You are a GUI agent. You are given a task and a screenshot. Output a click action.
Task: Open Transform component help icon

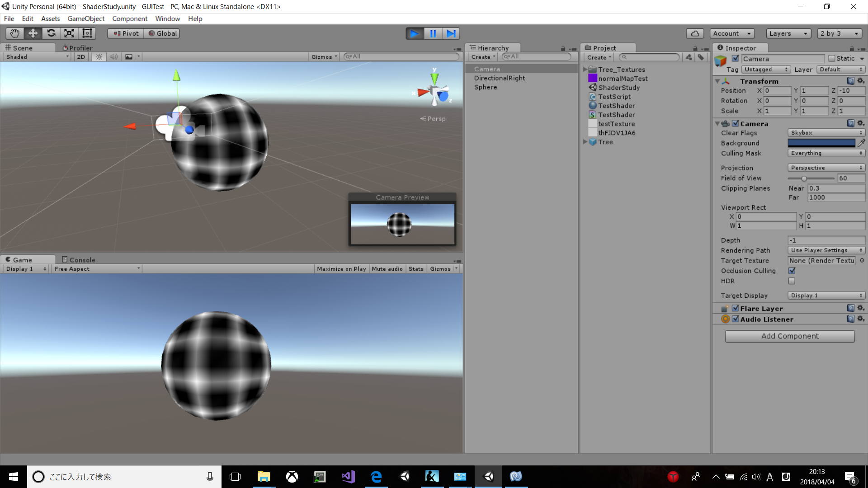[850, 81]
